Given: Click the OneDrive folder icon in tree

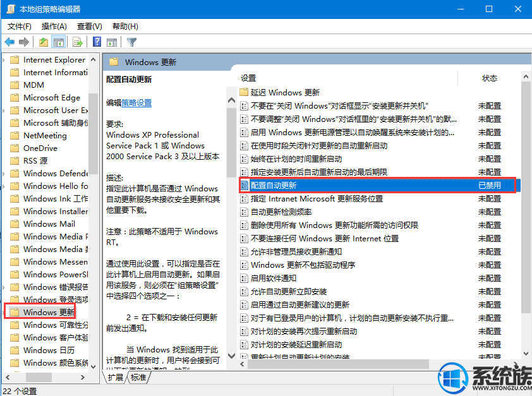Looking at the screenshot, I should 15,148.
